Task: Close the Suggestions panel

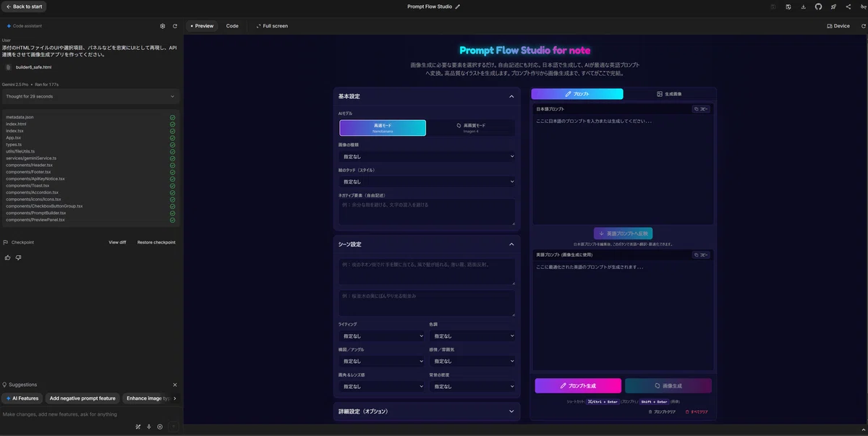Action: tap(174, 385)
